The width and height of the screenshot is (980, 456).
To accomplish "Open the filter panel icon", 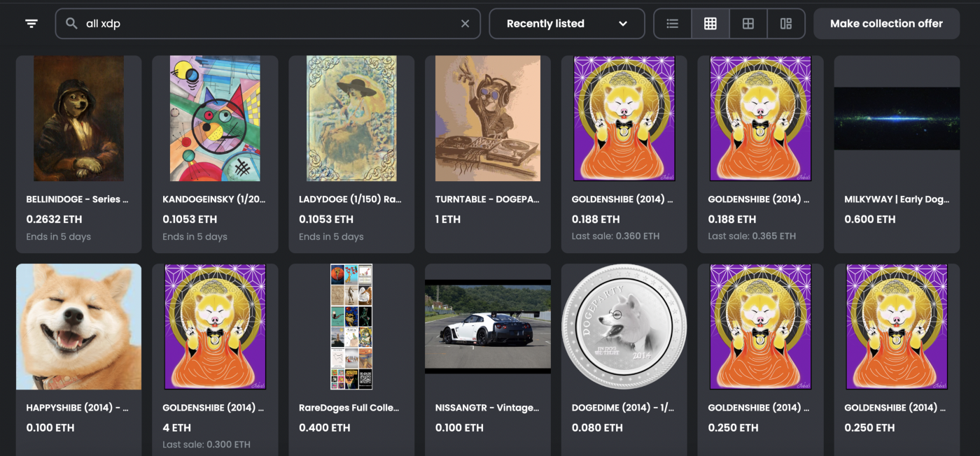I will [31, 24].
